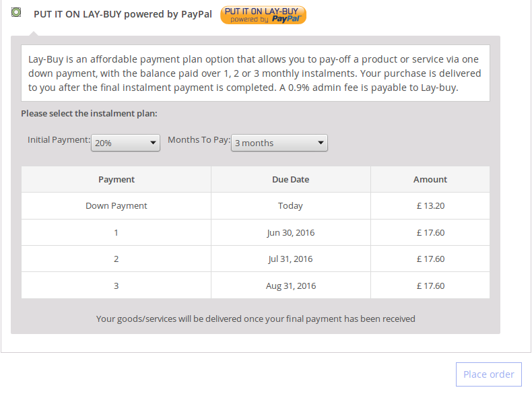The height and width of the screenshot is (400, 532).
Task: Click payment number 3 cell
Action: pos(117,286)
